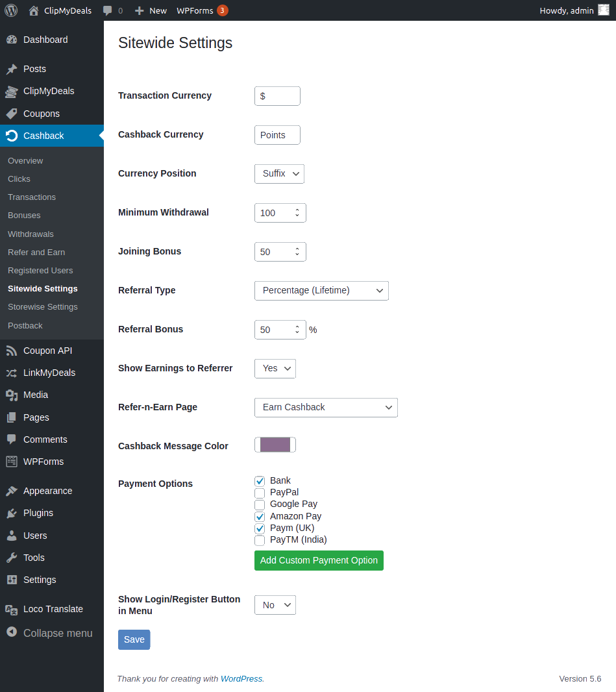
Task: Open the Currency Position Suffix dropdown
Action: point(279,174)
